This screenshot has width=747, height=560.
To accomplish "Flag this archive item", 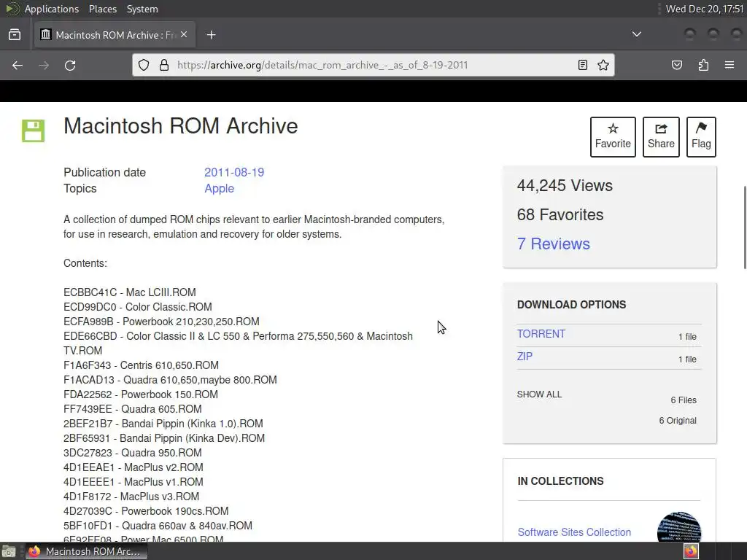I will click(701, 136).
